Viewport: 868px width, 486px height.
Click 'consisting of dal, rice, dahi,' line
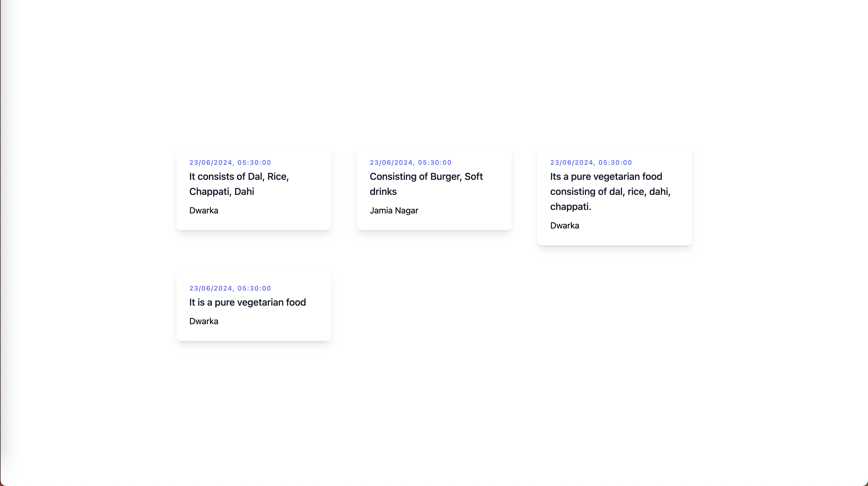point(610,192)
